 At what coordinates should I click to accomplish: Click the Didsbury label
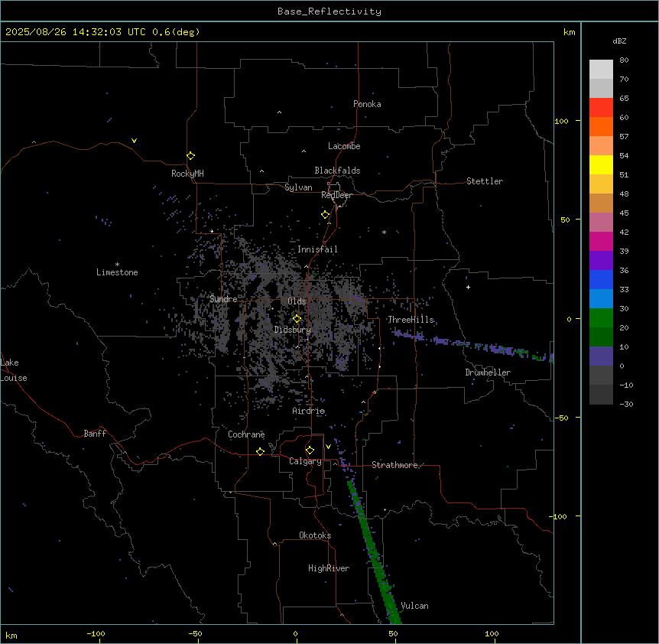click(x=293, y=330)
